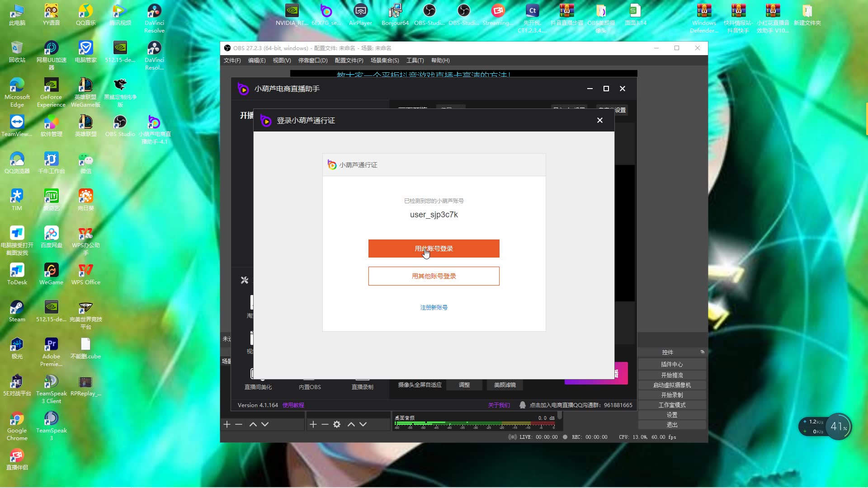Move scene up with arrow icon
The image size is (868, 488).
tap(253, 424)
